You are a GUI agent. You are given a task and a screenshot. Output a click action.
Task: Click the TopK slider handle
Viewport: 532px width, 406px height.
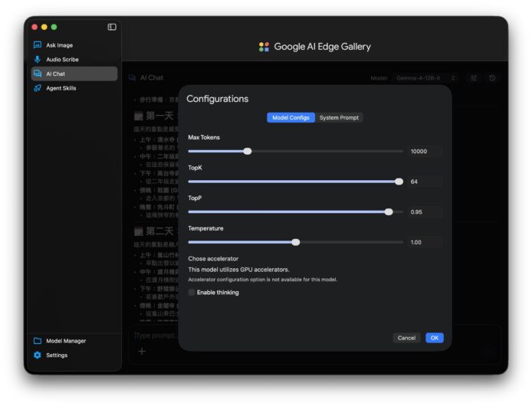coord(399,182)
